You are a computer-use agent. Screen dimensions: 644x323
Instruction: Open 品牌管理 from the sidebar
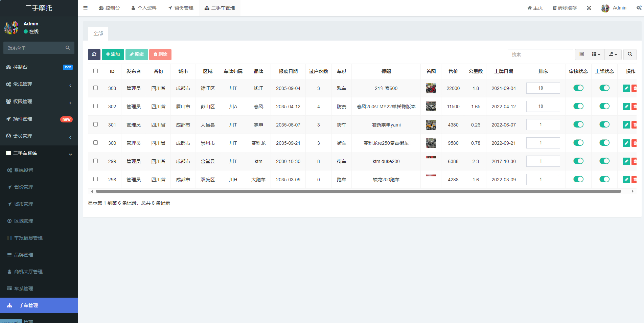(x=24, y=254)
